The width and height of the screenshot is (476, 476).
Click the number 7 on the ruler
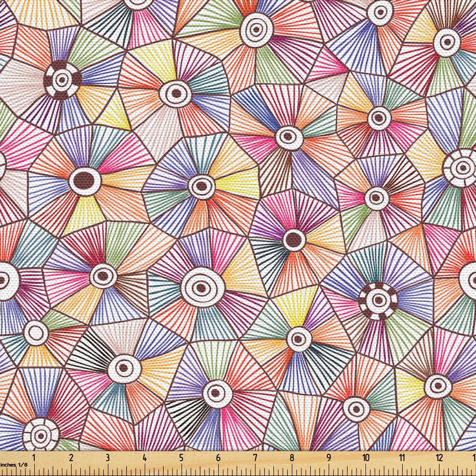pos(255,458)
